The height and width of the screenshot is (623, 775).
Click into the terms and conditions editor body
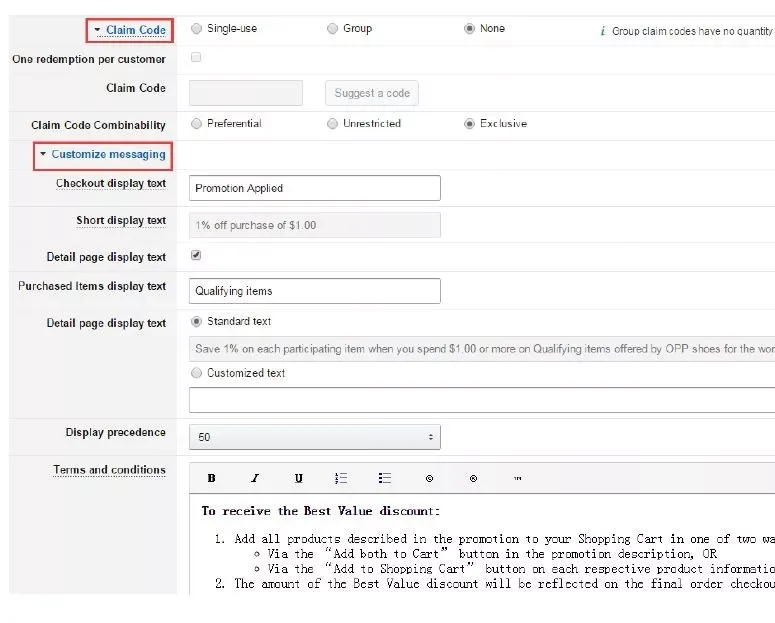pyautogui.click(x=482, y=544)
